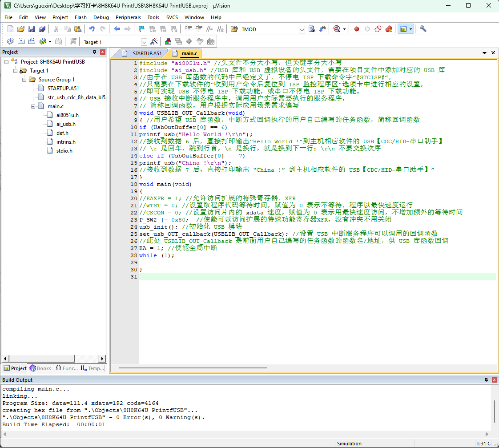
Task: Click the Translate current file icon
Action: coord(10,41)
